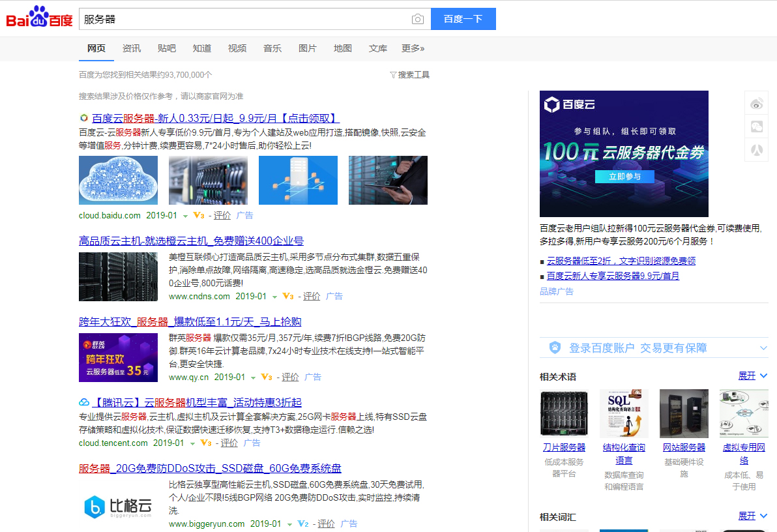
Task: Go to the 文库 tab
Action: point(377,48)
